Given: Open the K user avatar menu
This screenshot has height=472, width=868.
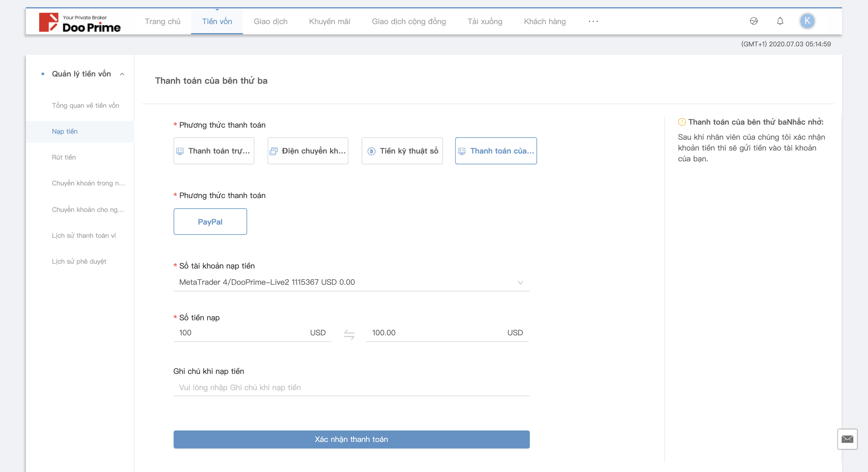Looking at the screenshot, I should pyautogui.click(x=807, y=21).
